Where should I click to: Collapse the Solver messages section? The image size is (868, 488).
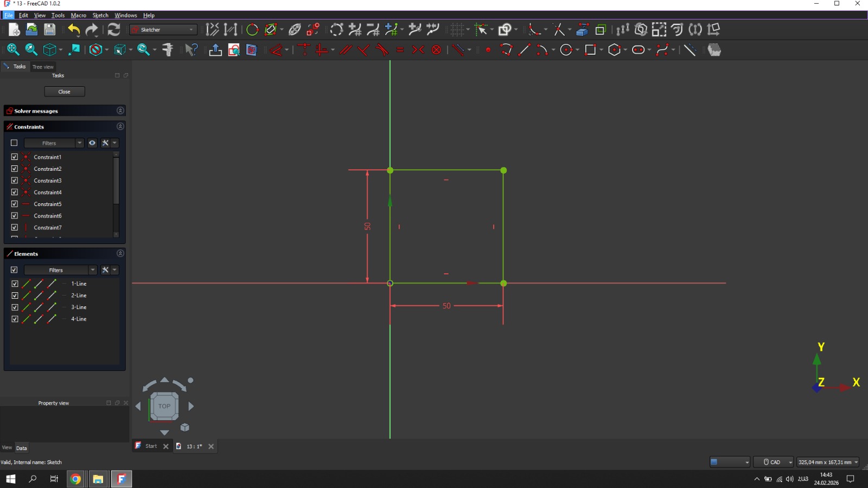point(120,111)
